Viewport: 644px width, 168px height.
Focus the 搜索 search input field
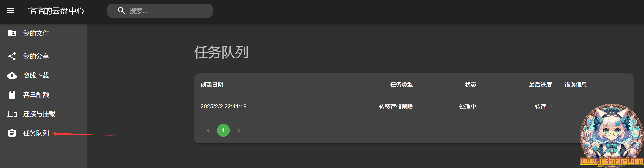[x=160, y=11]
